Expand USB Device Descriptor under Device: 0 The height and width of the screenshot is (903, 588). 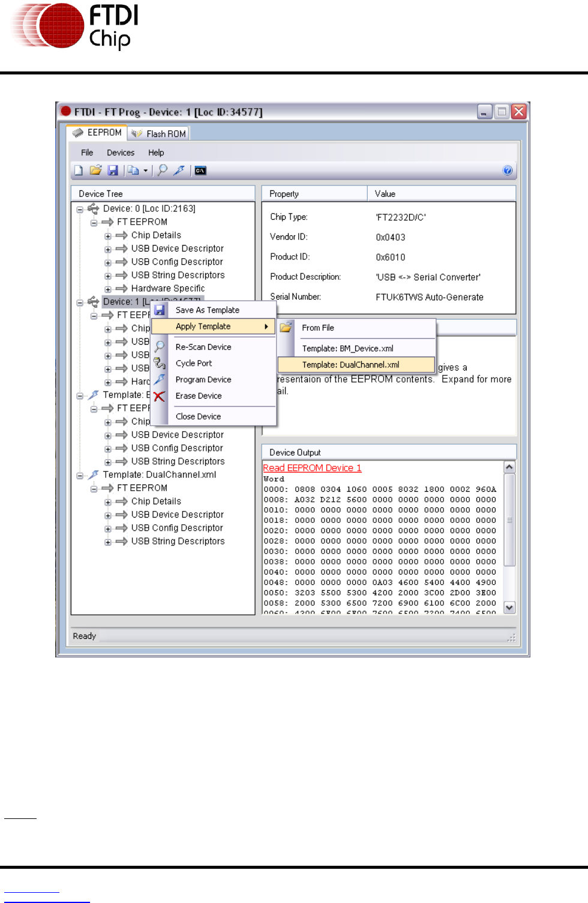tap(108, 249)
